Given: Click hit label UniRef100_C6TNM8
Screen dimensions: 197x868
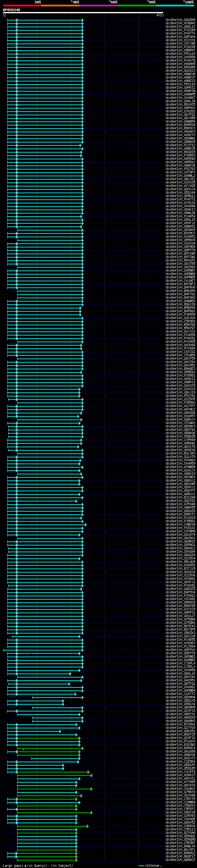Looking at the screenshot, I should (x=180, y=531).
